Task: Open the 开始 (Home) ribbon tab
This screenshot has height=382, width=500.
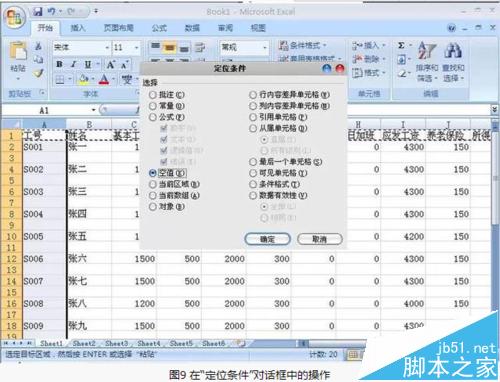Action: (x=45, y=28)
